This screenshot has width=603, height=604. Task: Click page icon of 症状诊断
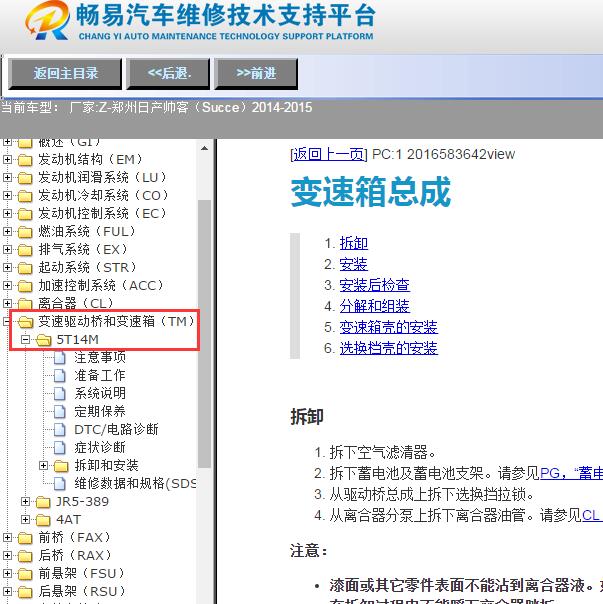click(60, 447)
